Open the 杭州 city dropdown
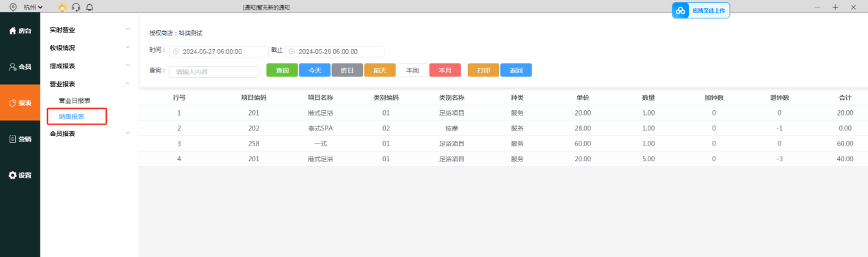Image resolution: width=868 pixels, height=257 pixels. coord(33,7)
